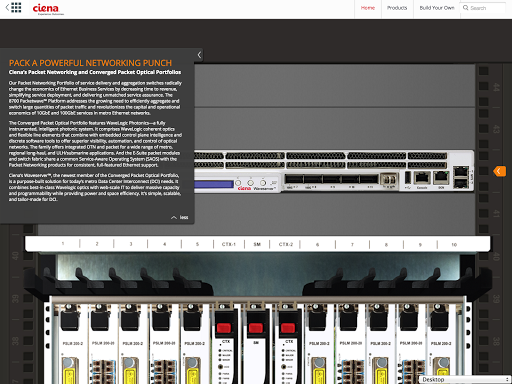Click the Waveserver device image

coord(334,171)
